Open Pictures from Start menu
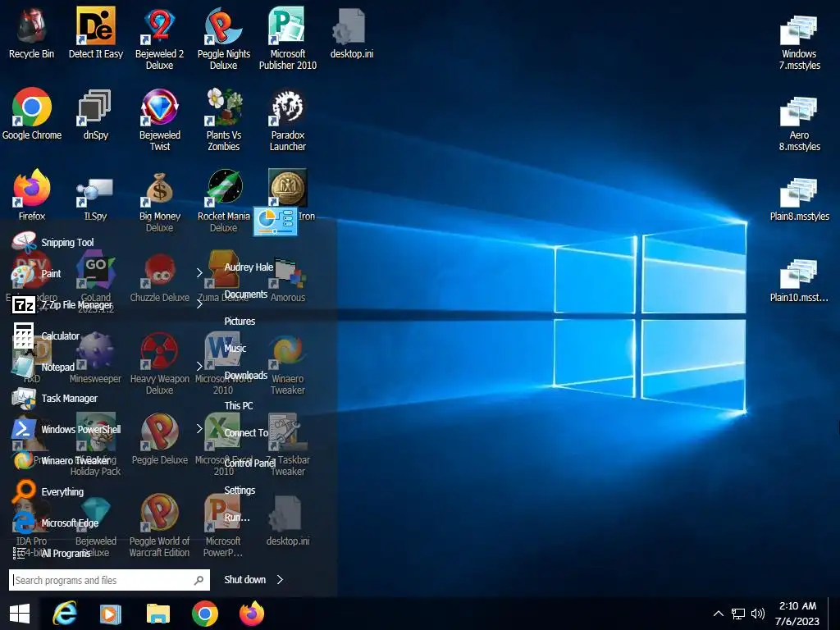This screenshot has width=840, height=630. [x=240, y=321]
